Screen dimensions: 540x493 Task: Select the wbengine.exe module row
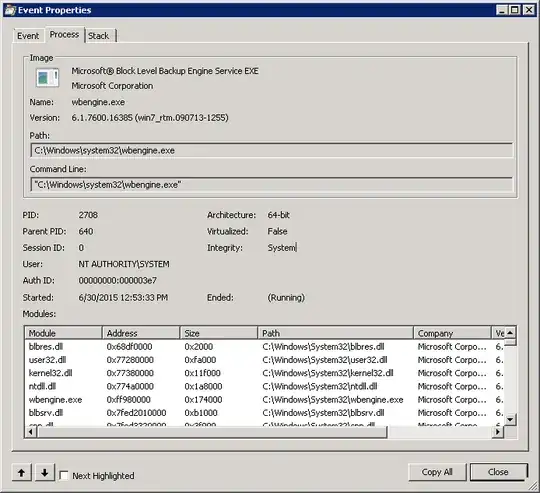pos(264,399)
